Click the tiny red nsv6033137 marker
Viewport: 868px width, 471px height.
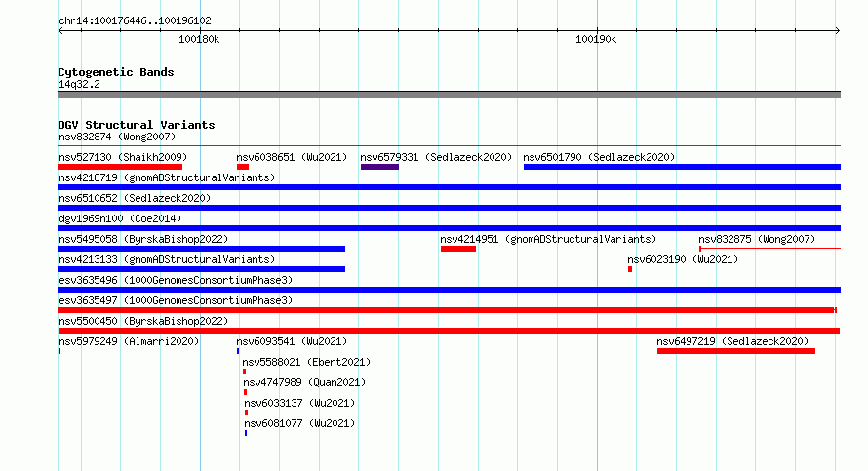click(x=247, y=412)
